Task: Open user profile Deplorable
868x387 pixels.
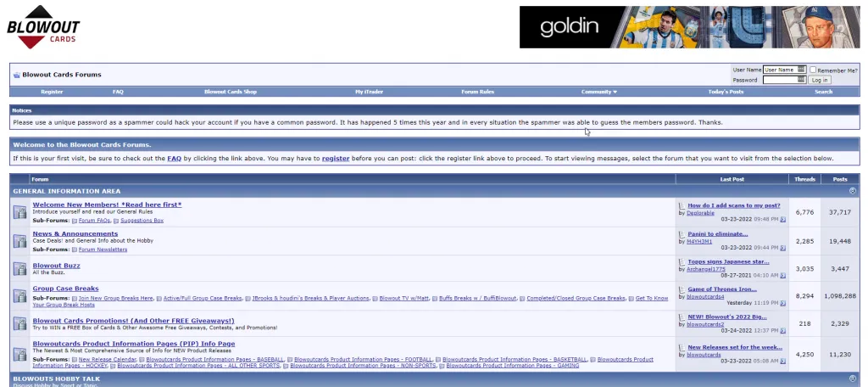Action: 700,213
